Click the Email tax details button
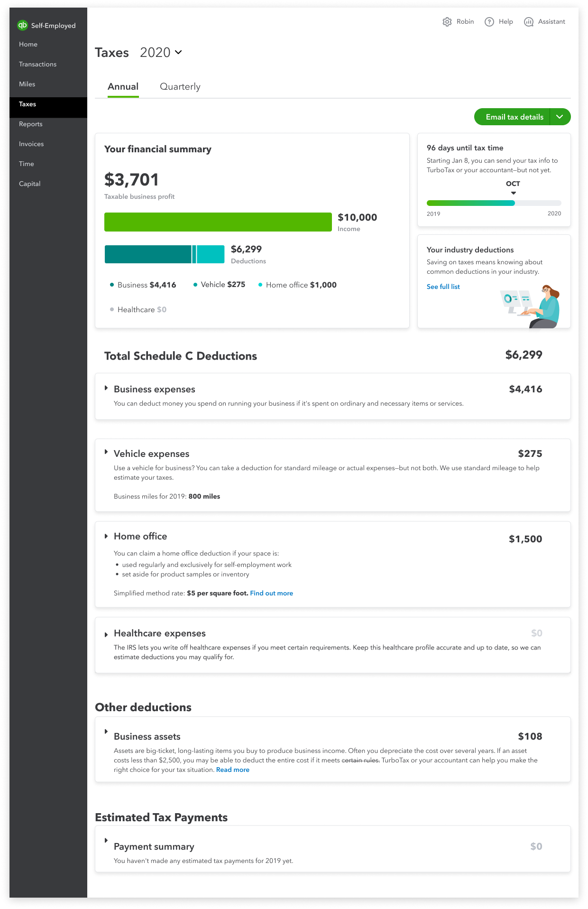This screenshot has height=909, width=588. click(512, 117)
